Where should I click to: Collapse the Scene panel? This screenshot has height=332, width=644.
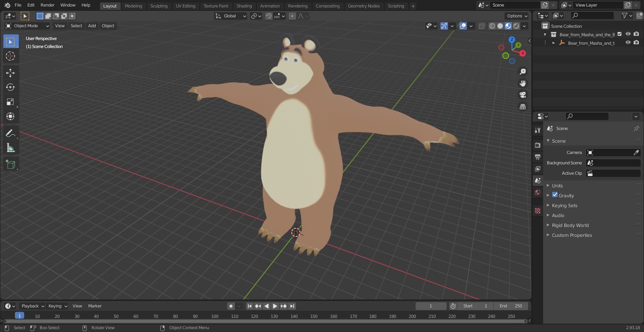pyautogui.click(x=559, y=141)
